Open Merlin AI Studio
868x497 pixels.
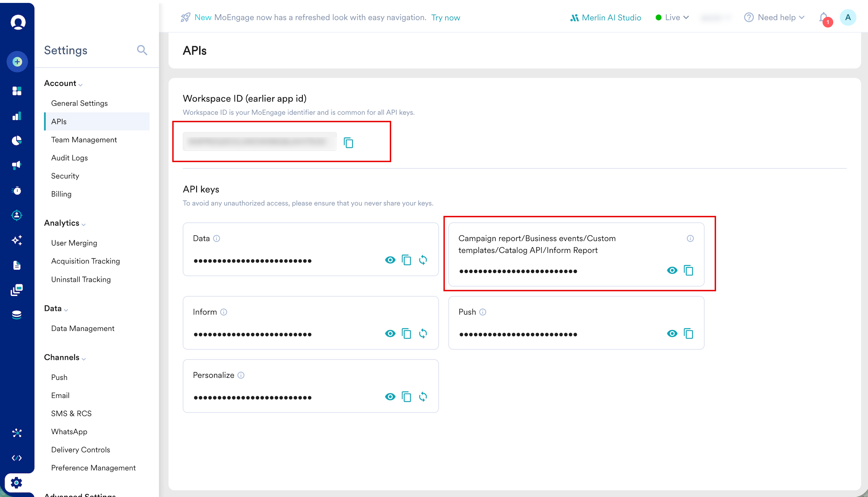(x=605, y=17)
